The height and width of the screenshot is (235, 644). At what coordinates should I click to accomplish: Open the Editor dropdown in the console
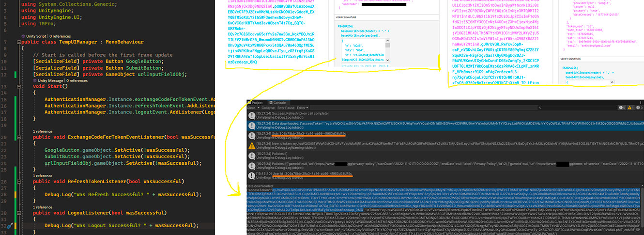tap(302, 108)
